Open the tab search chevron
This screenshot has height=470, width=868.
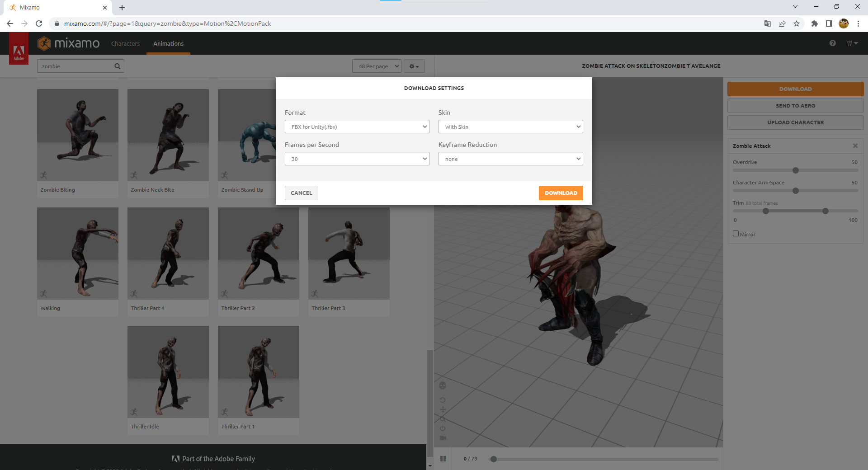click(795, 7)
